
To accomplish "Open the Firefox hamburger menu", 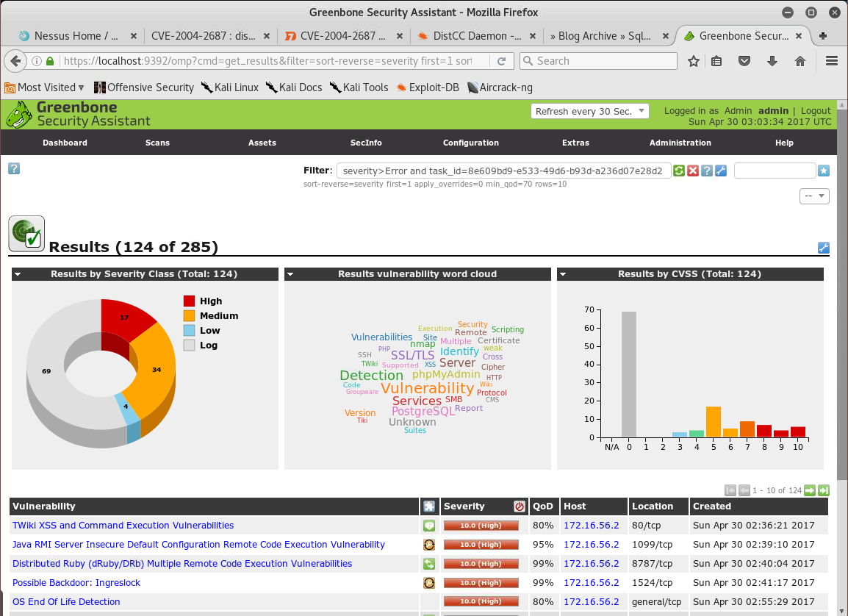I will pyautogui.click(x=832, y=61).
